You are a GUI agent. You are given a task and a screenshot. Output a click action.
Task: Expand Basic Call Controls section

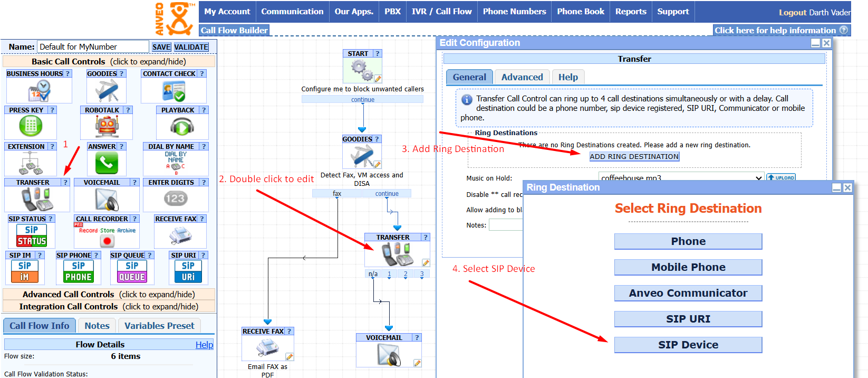coord(109,61)
